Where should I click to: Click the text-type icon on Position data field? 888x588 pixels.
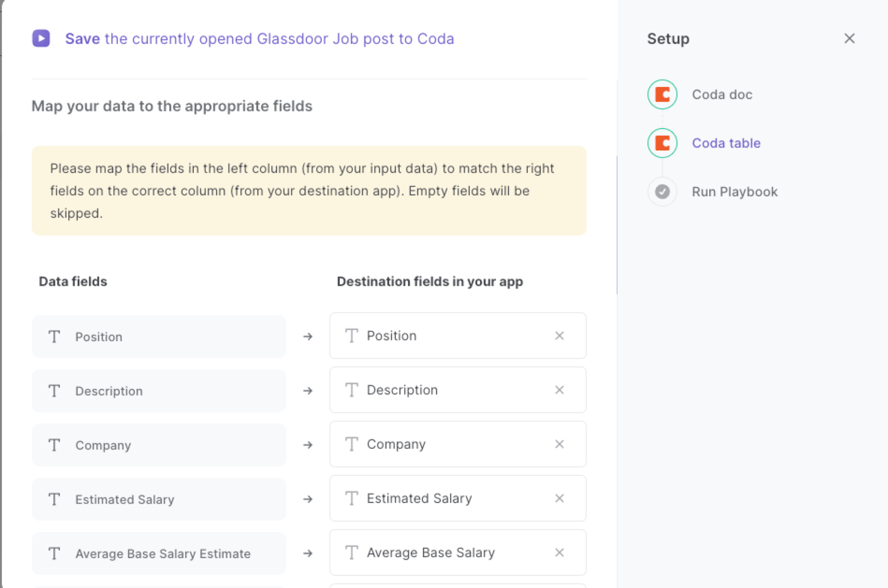[54, 336]
